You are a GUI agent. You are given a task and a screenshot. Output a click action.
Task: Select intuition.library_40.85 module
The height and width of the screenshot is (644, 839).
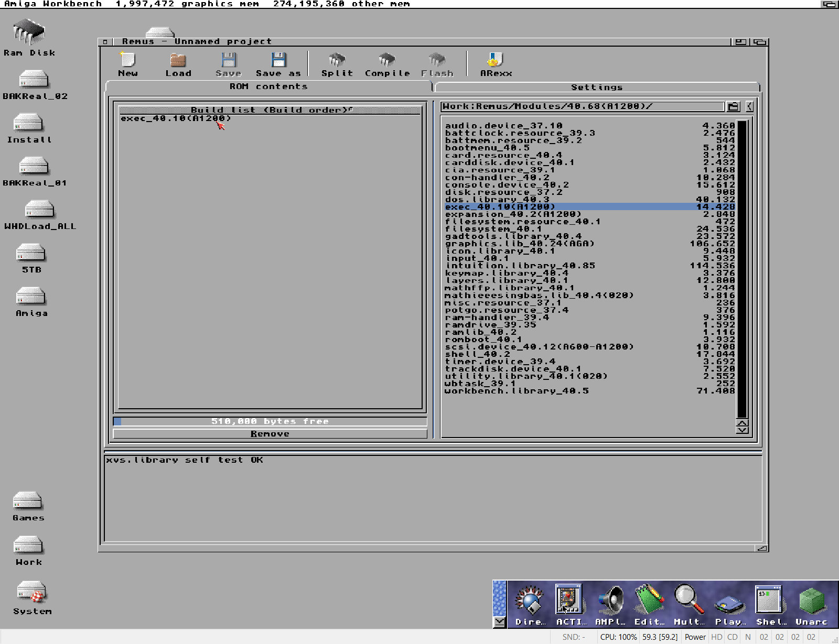pos(590,266)
